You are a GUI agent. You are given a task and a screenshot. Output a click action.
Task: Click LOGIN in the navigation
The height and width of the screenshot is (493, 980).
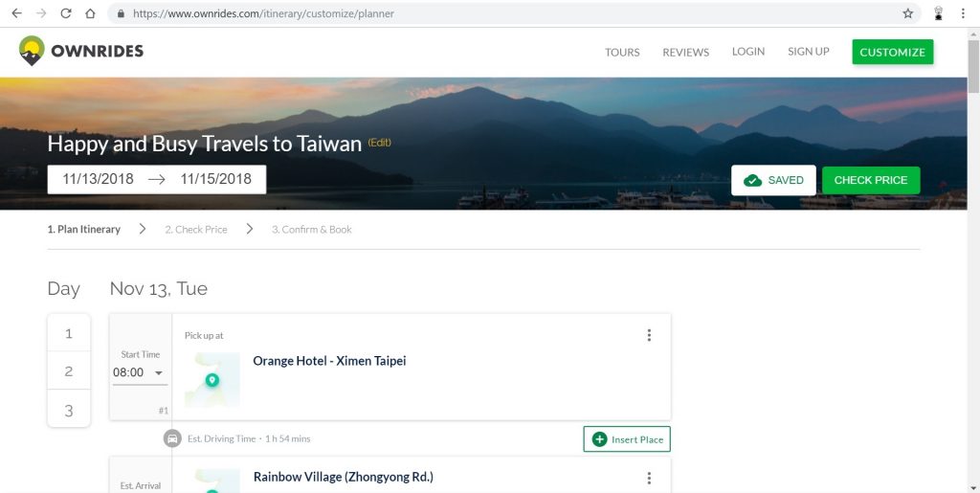pyautogui.click(x=748, y=52)
